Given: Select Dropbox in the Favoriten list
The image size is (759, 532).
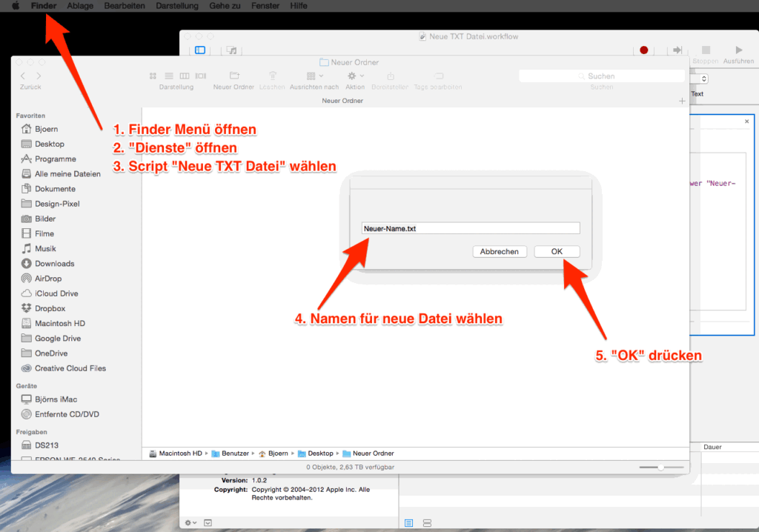Looking at the screenshot, I should pos(50,308).
